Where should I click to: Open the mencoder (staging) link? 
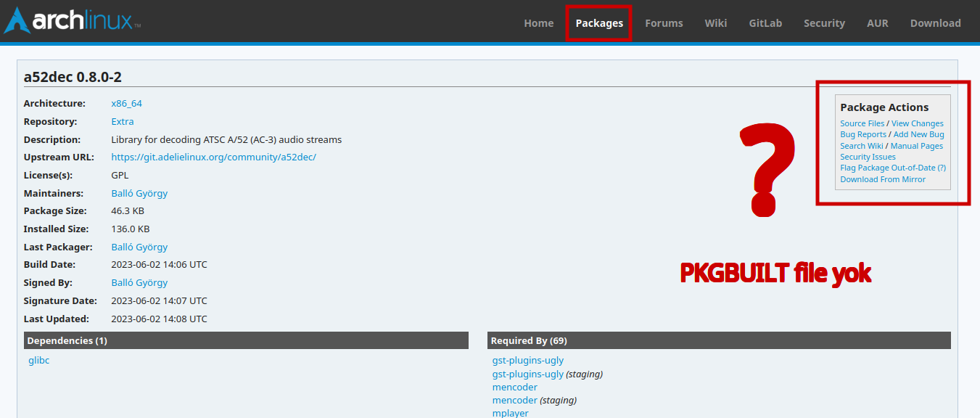[x=515, y=401]
